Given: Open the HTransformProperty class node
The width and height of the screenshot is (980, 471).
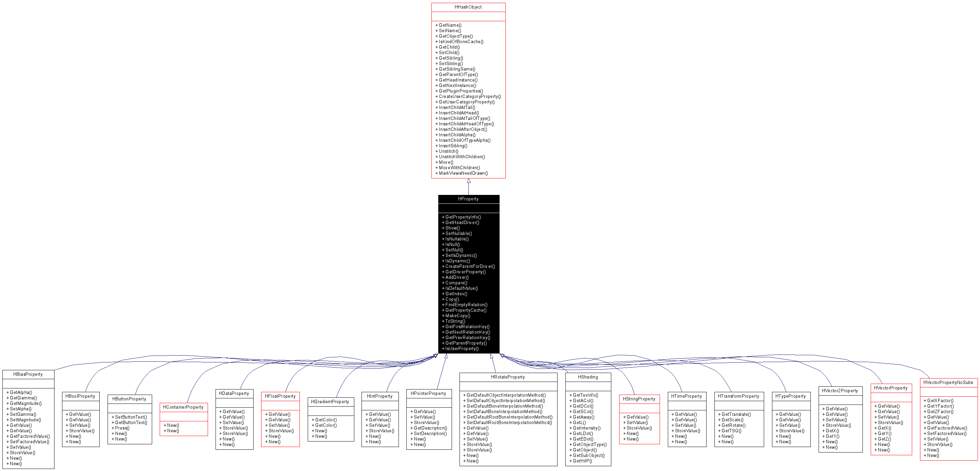Looking at the screenshot, I should click(x=739, y=419).
